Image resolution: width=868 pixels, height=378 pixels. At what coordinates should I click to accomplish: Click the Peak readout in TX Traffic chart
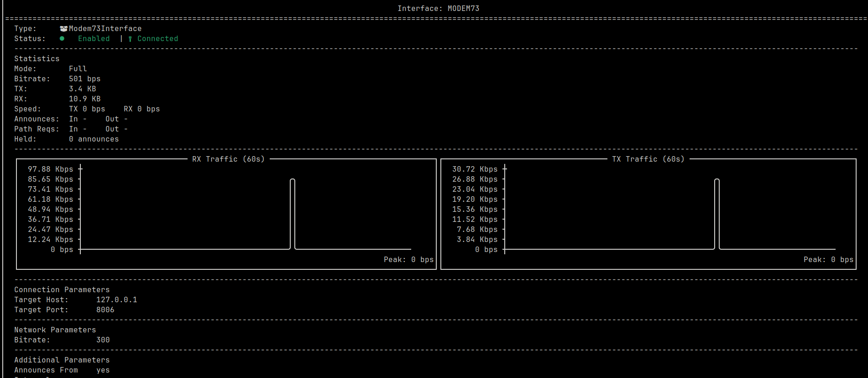point(829,260)
